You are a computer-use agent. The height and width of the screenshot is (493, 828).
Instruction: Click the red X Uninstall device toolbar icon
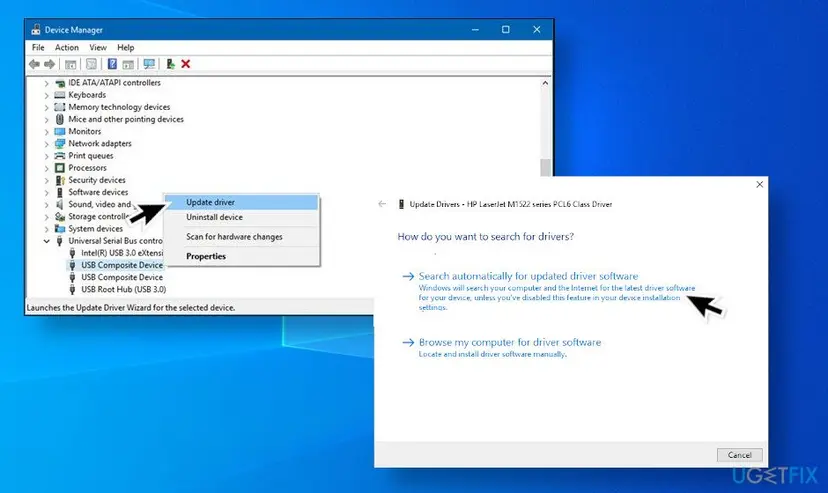coord(185,64)
